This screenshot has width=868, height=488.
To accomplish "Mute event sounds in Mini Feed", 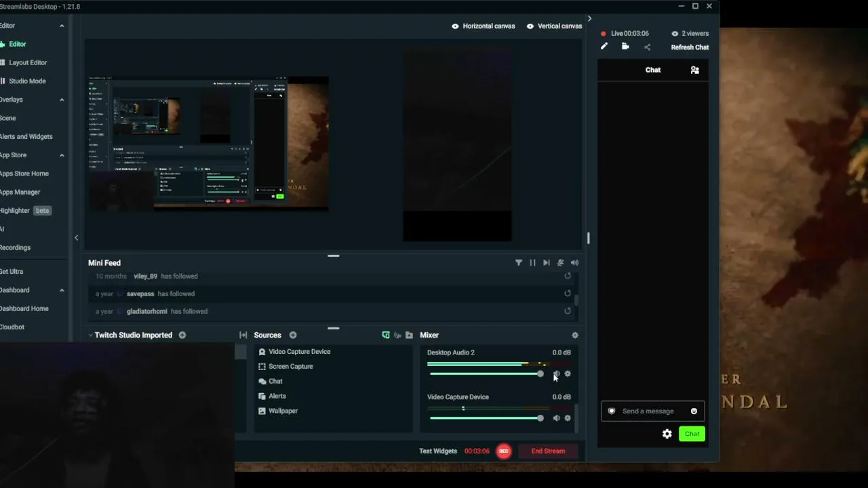I will (x=561, y=263).
